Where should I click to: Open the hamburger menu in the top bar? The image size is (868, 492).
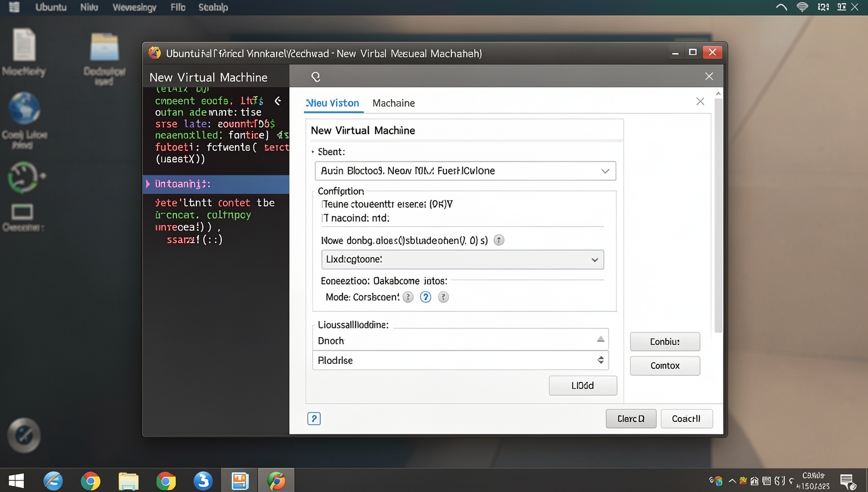point(15,7)
